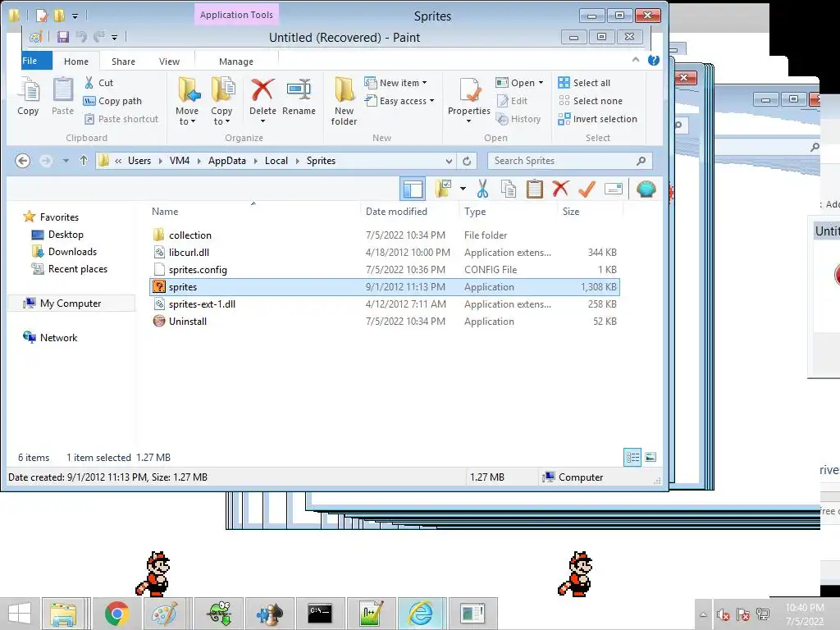Image resolution: width=840 pixels, height=630 pixels.
Task: Click Copy path in the ribbon
Action: coord(112,101)
